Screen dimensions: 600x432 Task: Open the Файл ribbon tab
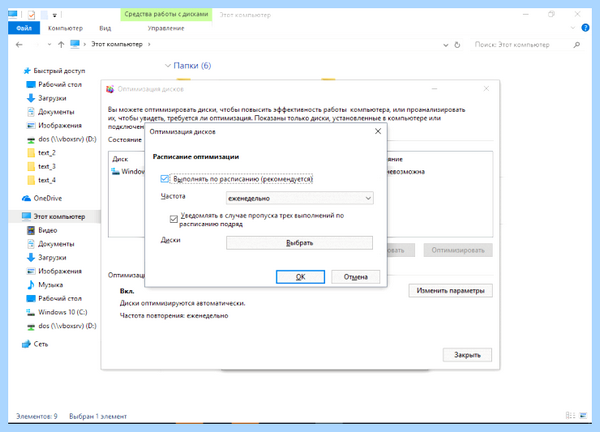(x=24, y=28)
